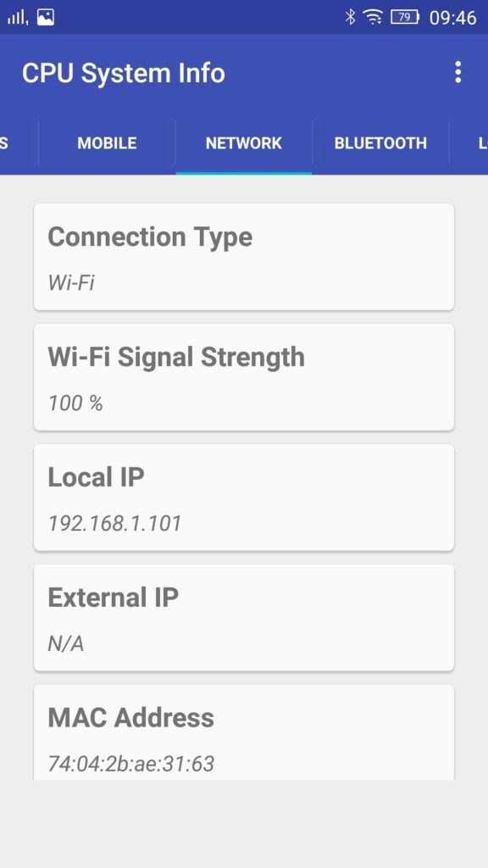Image resolution: width=488 pixels, height=868 pixels.
Task: Open the BLUETOOTH tab
Action: click(380, 143)
